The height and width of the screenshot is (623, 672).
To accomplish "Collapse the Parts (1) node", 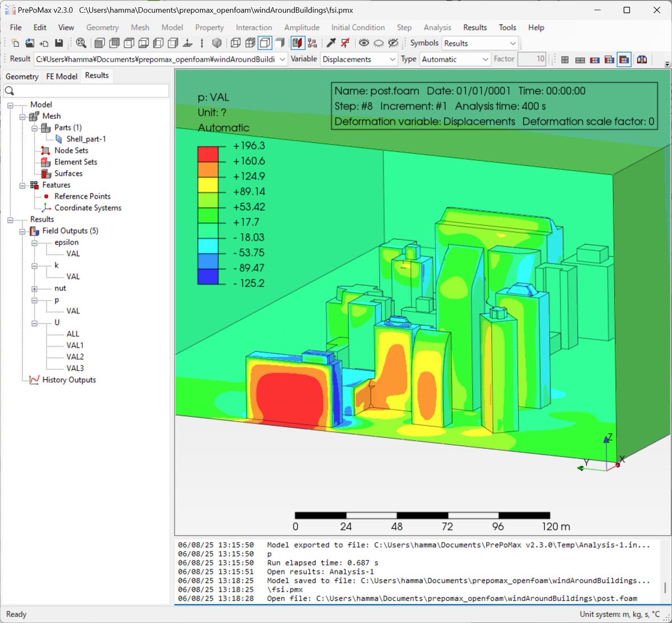I will click(34, 128).
